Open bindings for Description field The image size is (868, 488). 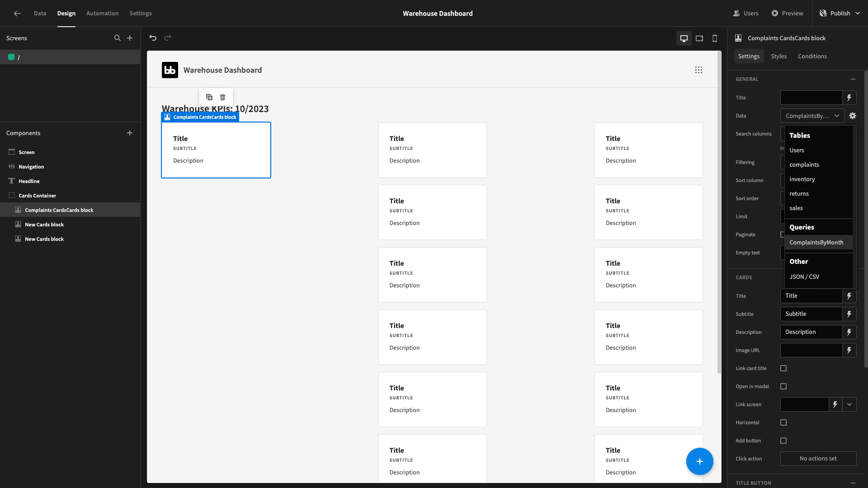[849, 332]
